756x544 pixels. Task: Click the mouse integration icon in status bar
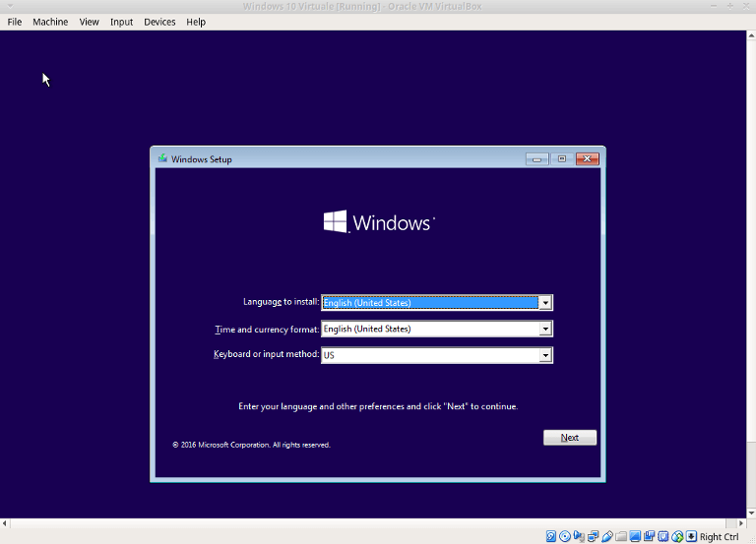pos(677,536)
